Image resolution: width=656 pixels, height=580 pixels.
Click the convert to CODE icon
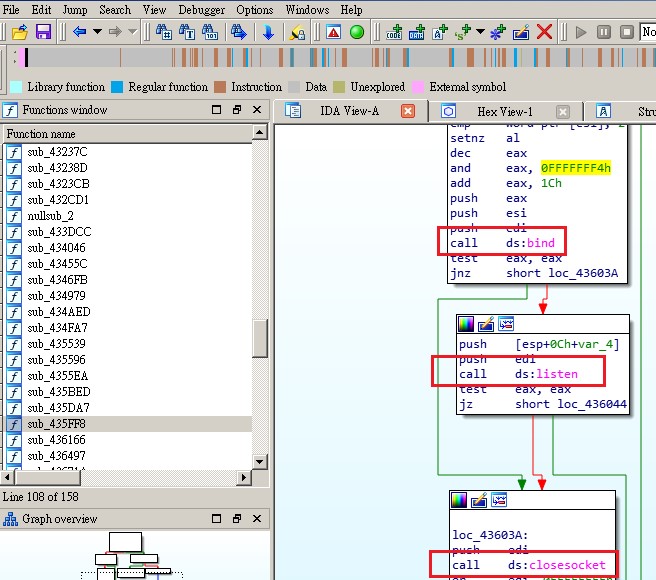[394, 32]
